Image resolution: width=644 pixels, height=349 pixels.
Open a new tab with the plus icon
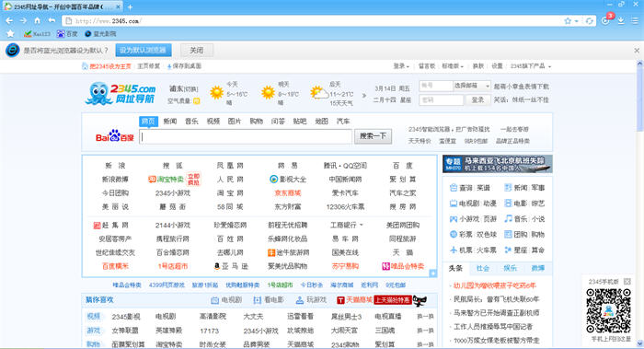pos(130,7)
